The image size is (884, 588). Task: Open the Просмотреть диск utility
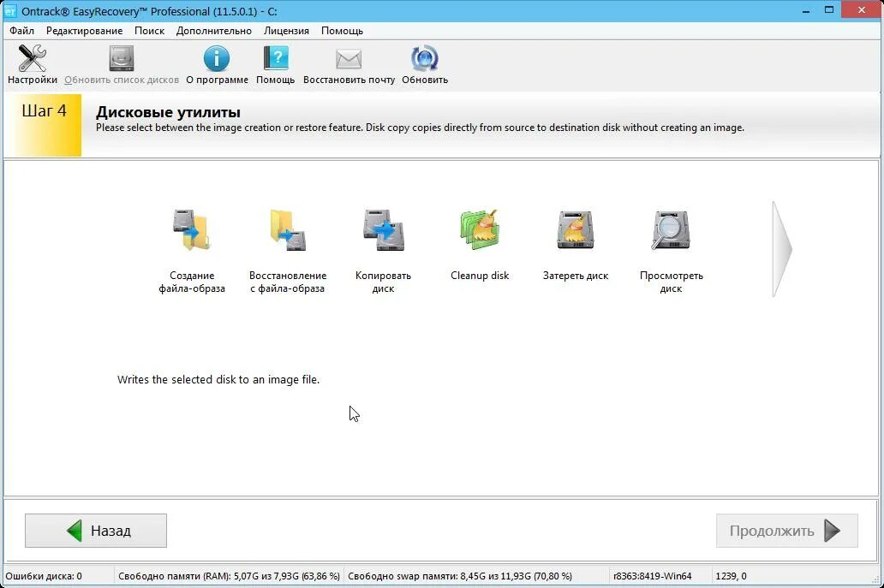point(671,251)
